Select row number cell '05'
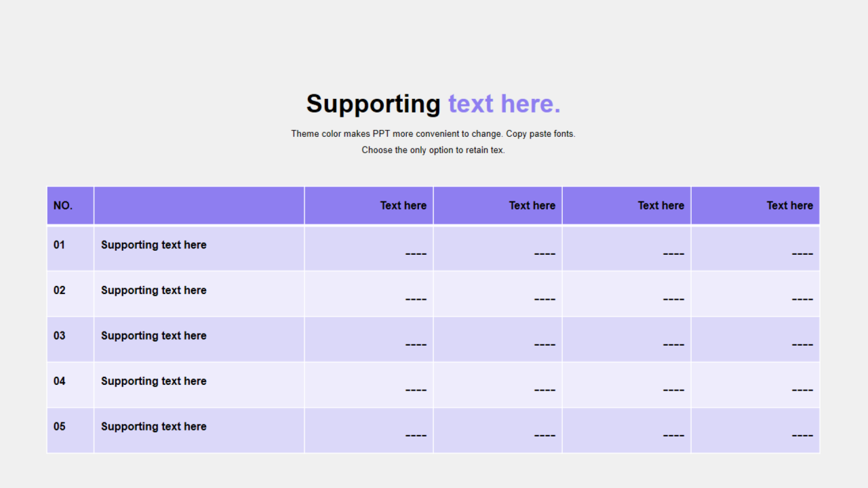The image size is (868, 488). (71, 430)
